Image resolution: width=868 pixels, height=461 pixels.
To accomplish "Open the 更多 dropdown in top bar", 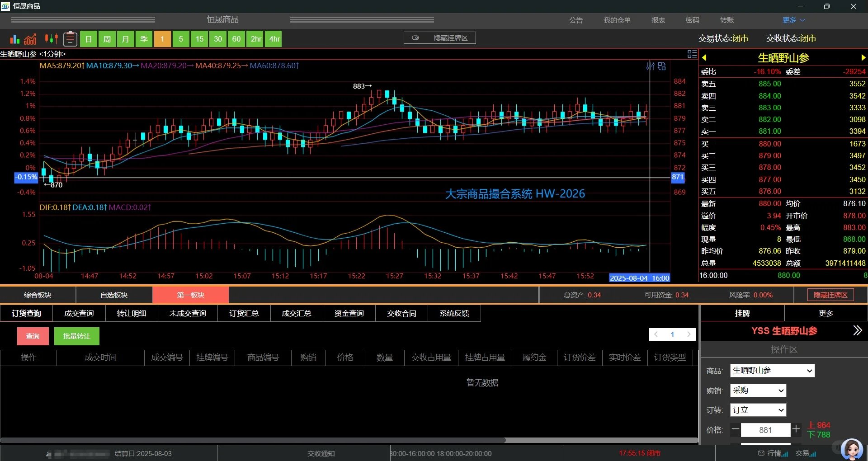I will point(794,20).
